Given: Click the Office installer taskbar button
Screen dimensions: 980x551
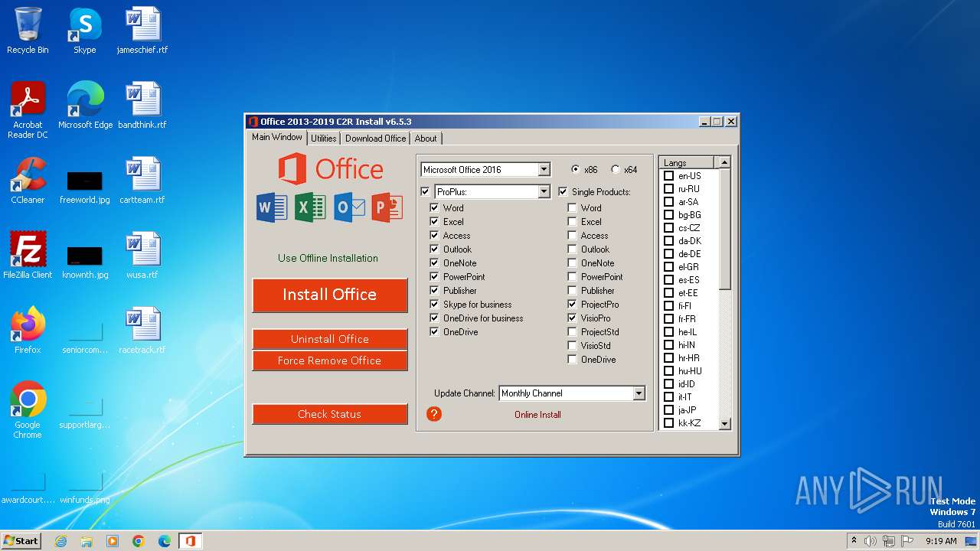Looking at the screenshot, I should point(190,541).
